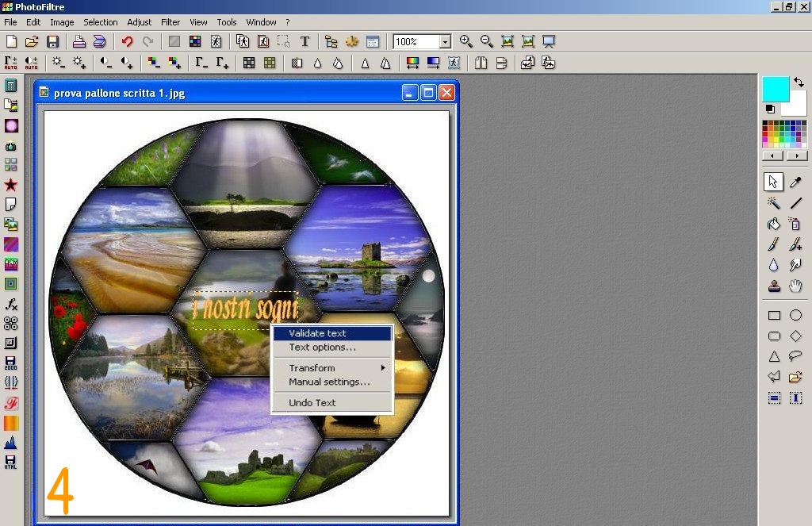This screenshot has width=812, height=526.
Task: Open the Filter menu
Action: point(170,22)
